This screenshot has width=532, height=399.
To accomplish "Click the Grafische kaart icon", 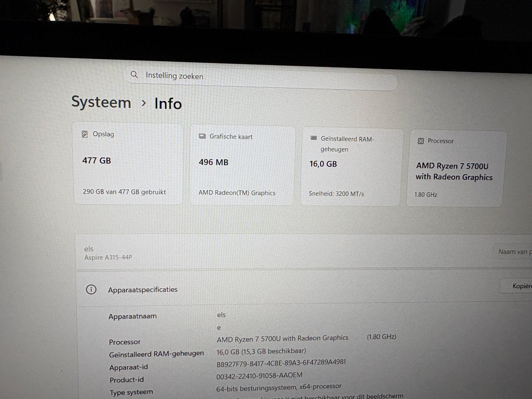I will pos(202,136).
